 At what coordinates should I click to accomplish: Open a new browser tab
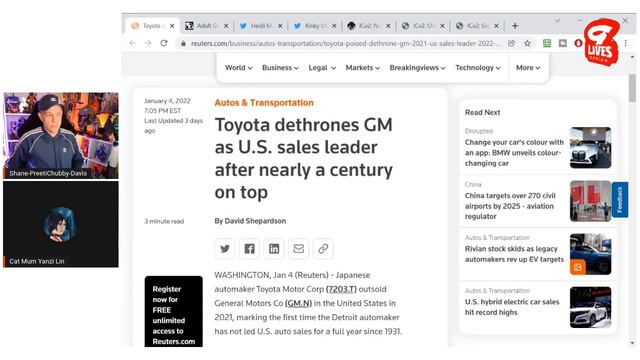point(515,26)
